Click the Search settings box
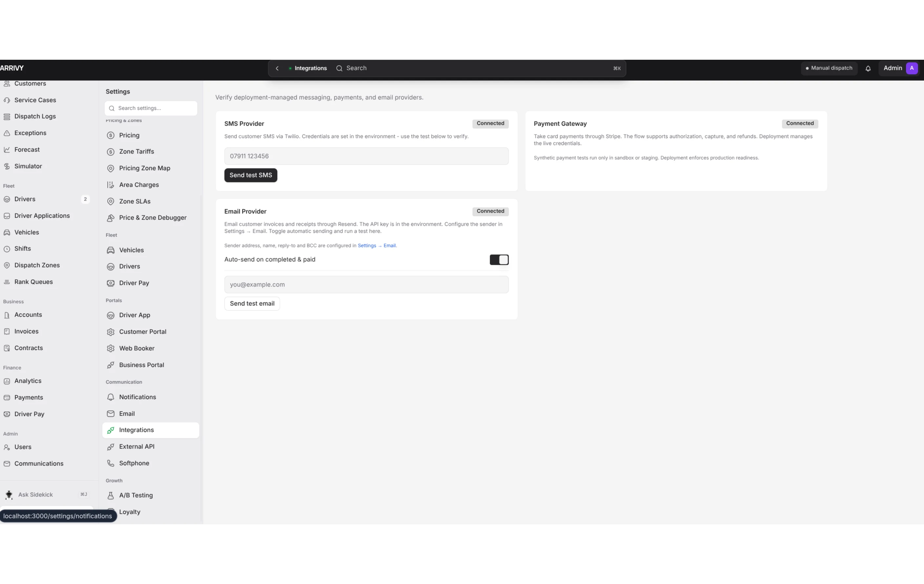This screenshot has height=584, width=924. point(151,108)
